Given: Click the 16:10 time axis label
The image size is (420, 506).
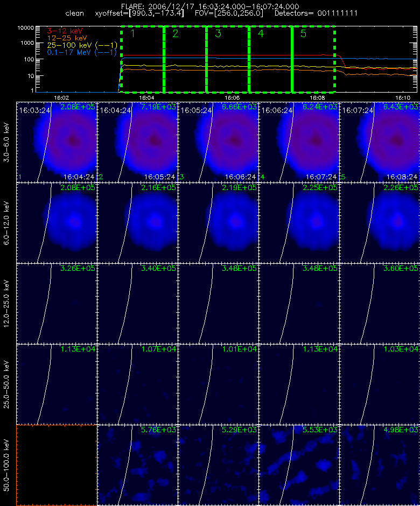Looking at the screenshot, I should (x=403, y=97).
